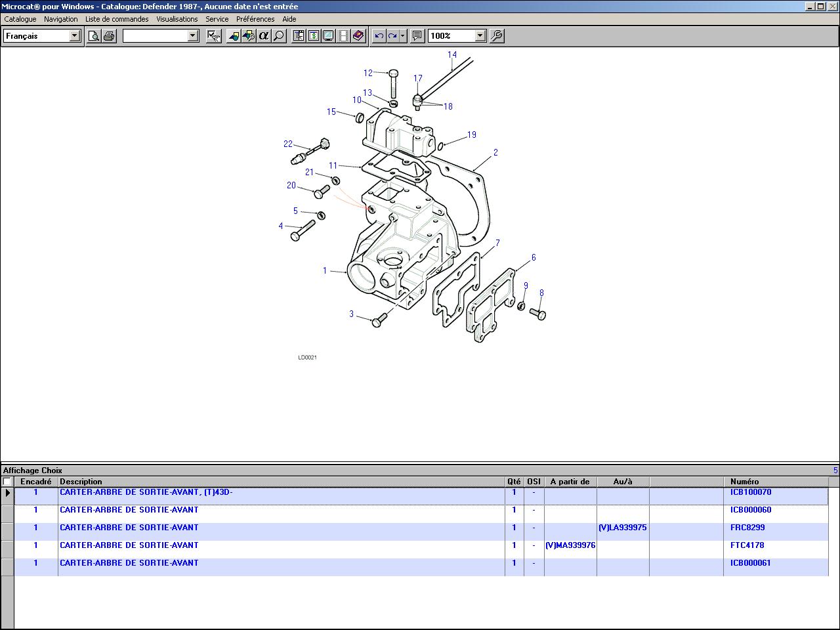Click the undo arrow icon
This screenshot has height=630, width=840.
click(x=379, y=36)
